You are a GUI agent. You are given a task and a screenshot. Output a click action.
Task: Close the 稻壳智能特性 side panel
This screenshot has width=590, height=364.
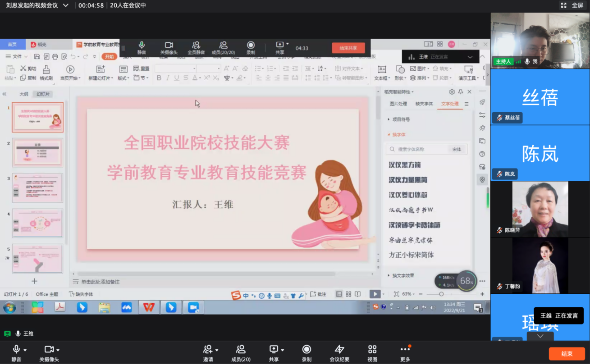(470, 92)
